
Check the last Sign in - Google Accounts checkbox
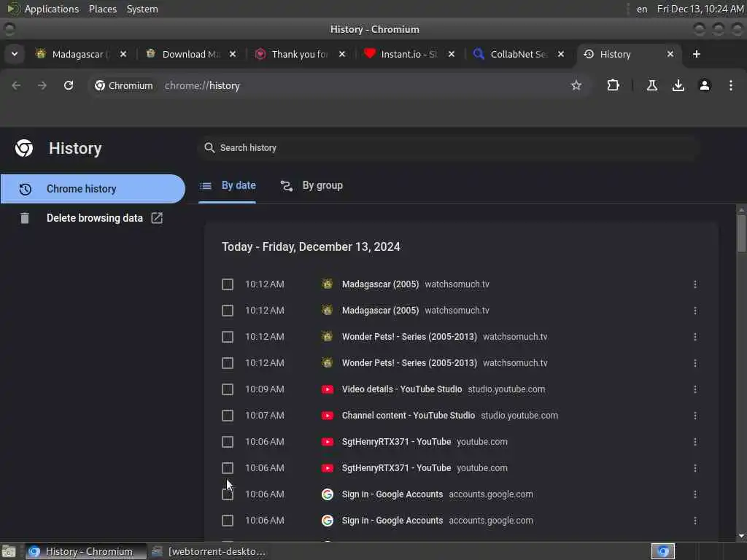click(x=228, y=521)
